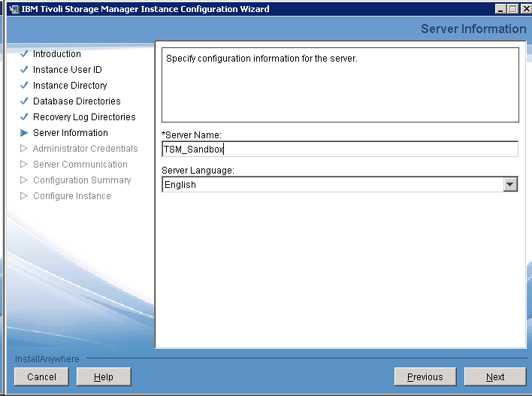Image resolution: width=532 pixels, height=396 pixels.
Task: Click the gray arrow beside Configure Instance
Action: (x=24, y=196)
